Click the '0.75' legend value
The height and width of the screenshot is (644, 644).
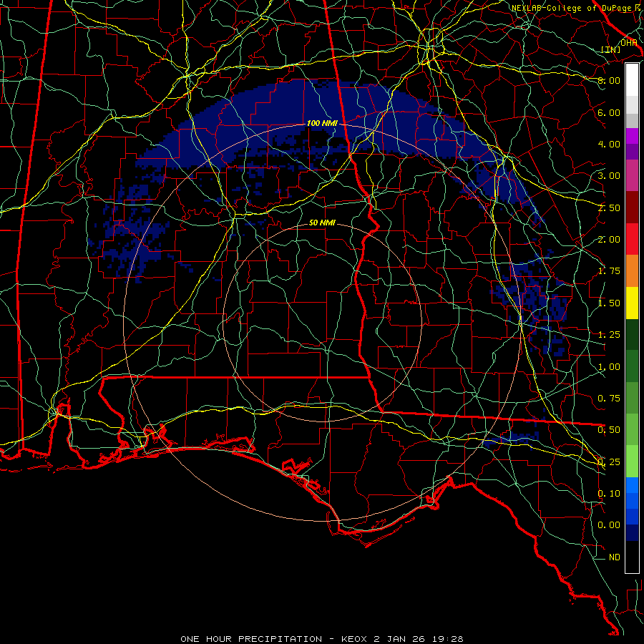point(609,399)
